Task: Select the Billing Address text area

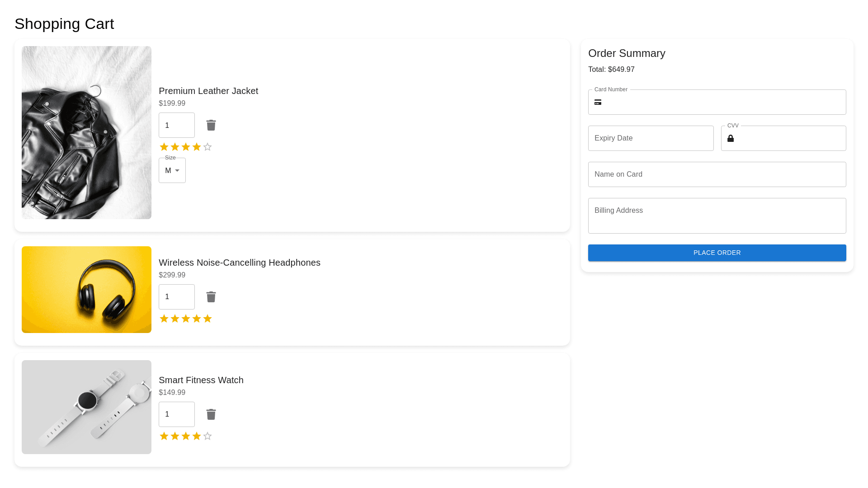Action: pyautogui.click(x=717, y=216)
